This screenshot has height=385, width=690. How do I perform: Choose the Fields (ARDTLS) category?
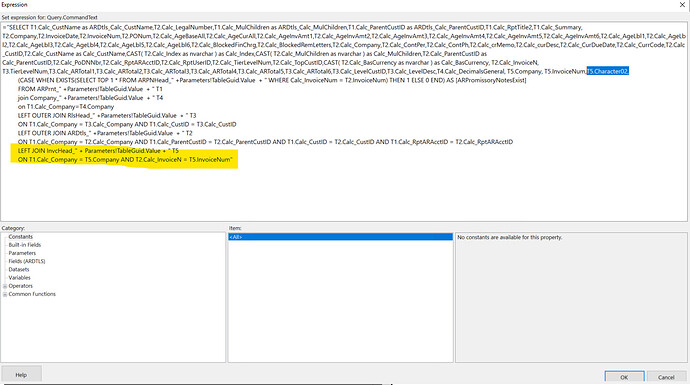27,261
